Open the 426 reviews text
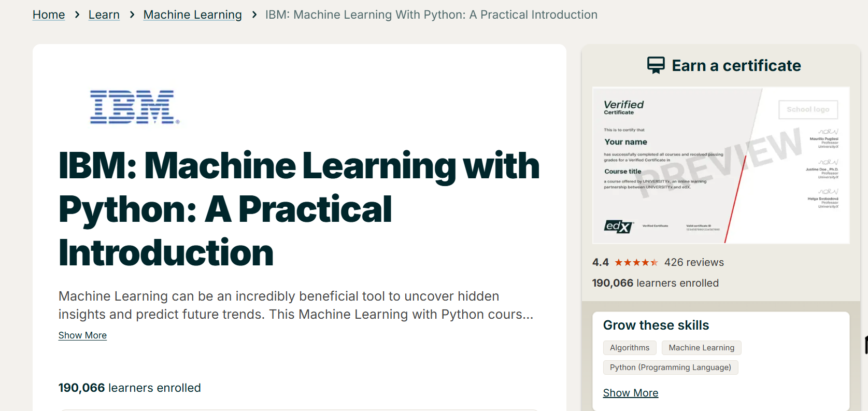 click(x=694, y=262)
